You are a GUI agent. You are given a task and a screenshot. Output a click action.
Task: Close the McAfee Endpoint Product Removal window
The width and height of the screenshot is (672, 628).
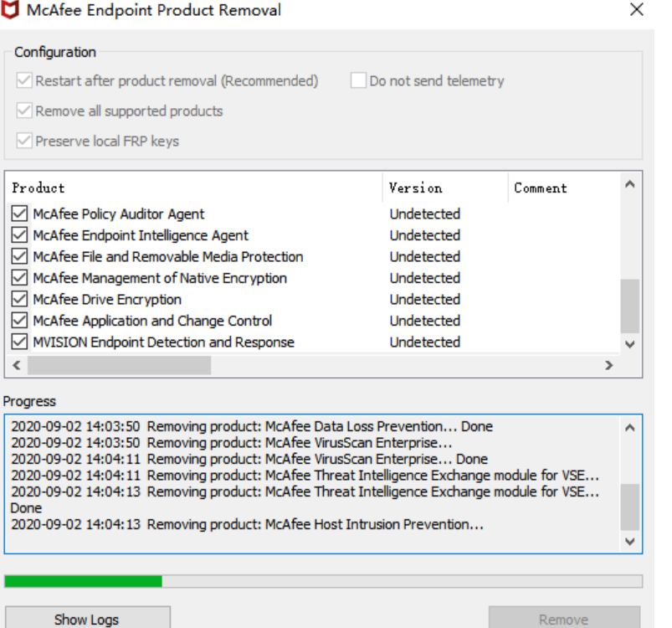(x=637, y=9)
